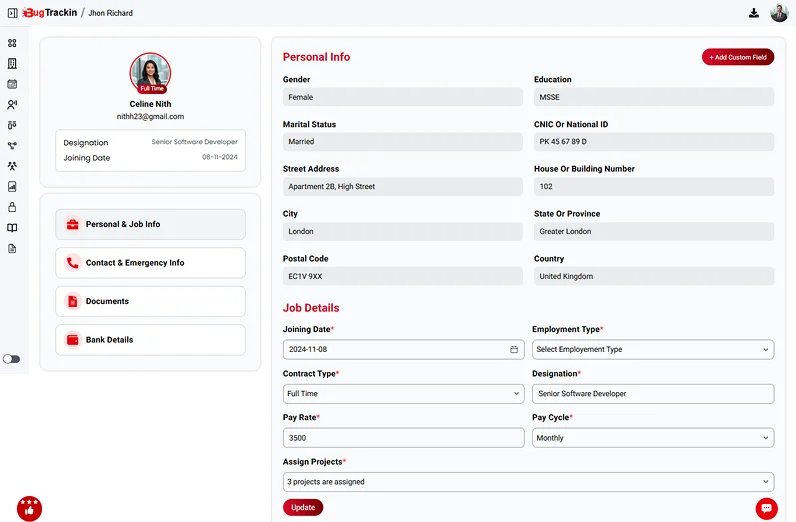This screenshot has width=796, height=522.
Task: Open the dashboard grid icon in sidebar
Action: tap(12, 43)
